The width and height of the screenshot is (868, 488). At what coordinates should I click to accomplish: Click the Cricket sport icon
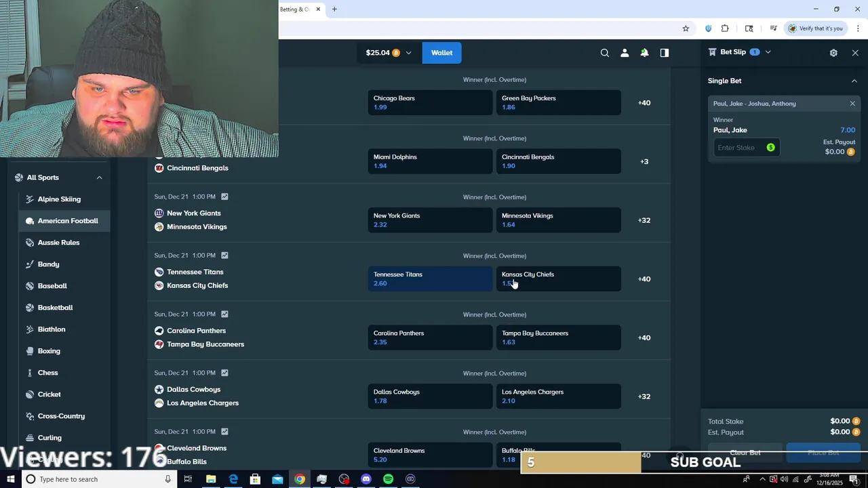tap(30, 394)
